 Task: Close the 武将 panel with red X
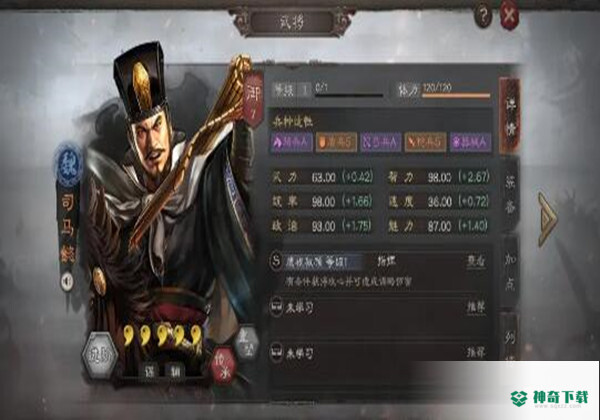pos(509,16)
